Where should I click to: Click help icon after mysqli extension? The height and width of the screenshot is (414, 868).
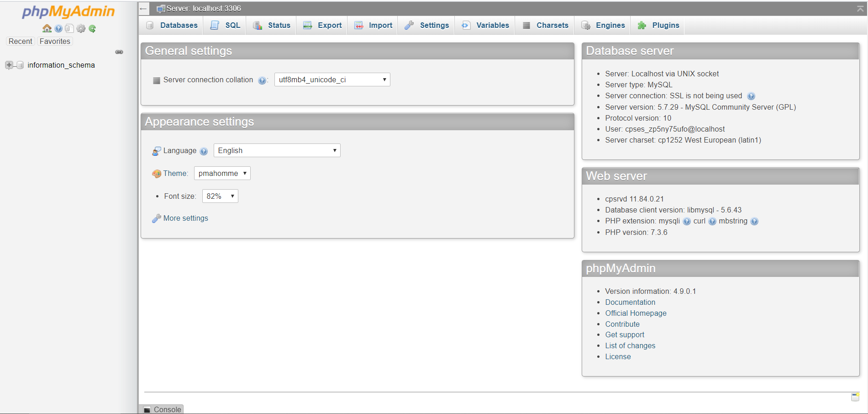[x=687, y=222]
